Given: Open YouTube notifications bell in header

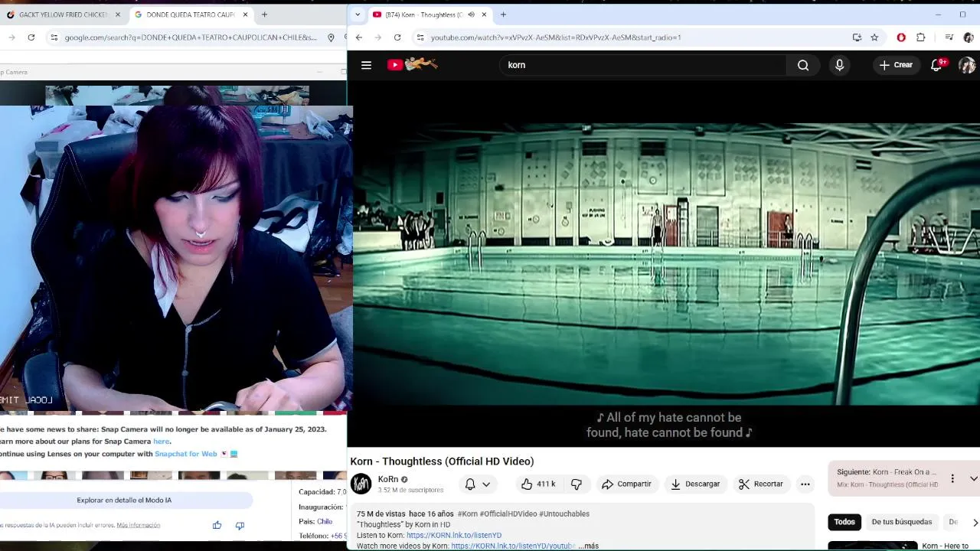Looking at the screenshot, I should [936, 65].
